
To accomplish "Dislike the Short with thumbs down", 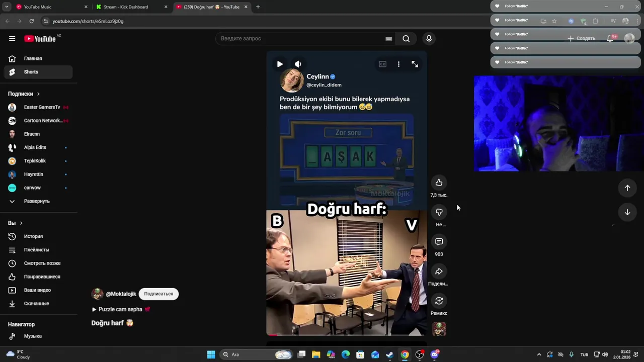I will [439, 212].
